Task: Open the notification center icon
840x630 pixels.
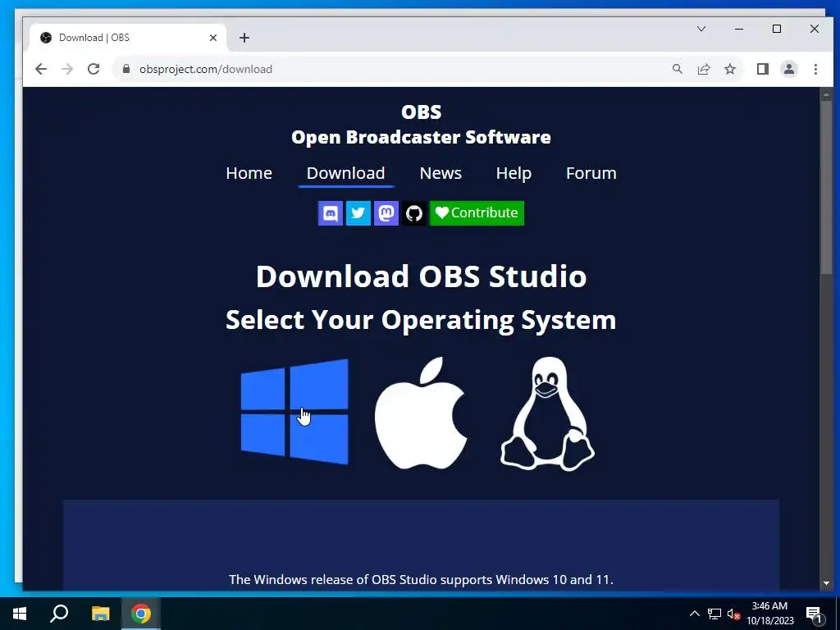Action: 814,614
